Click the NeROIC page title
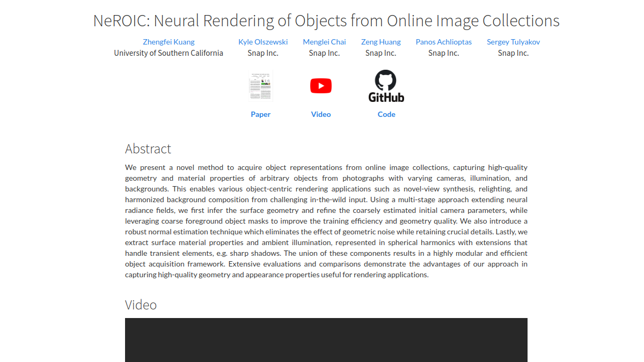 [326, 20]
